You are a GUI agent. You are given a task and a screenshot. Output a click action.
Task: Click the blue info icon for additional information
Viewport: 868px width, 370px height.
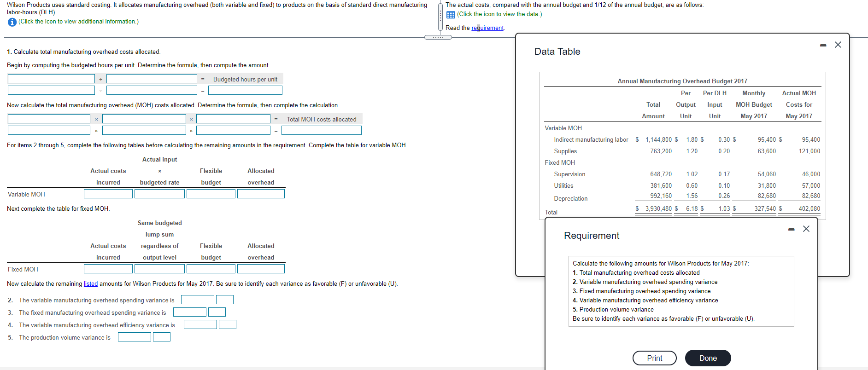12,22
